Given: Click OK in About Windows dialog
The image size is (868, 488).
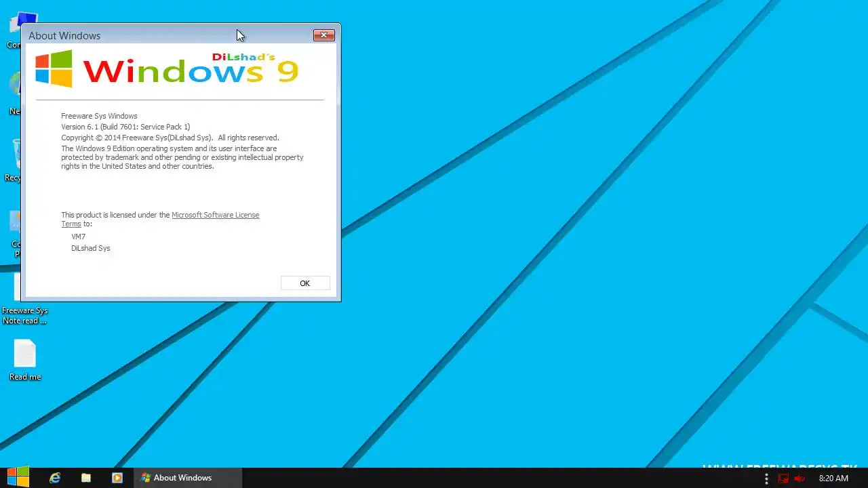Looking at the screenshot, I should (305, 283).
